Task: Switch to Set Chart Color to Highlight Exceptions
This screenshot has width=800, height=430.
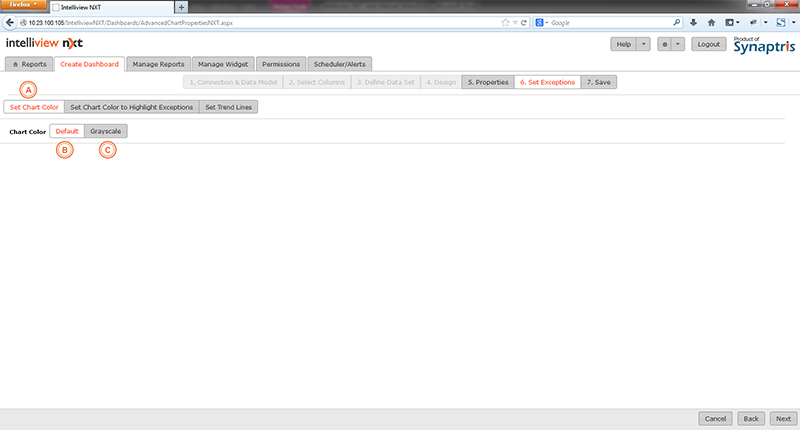Action: 131,107
